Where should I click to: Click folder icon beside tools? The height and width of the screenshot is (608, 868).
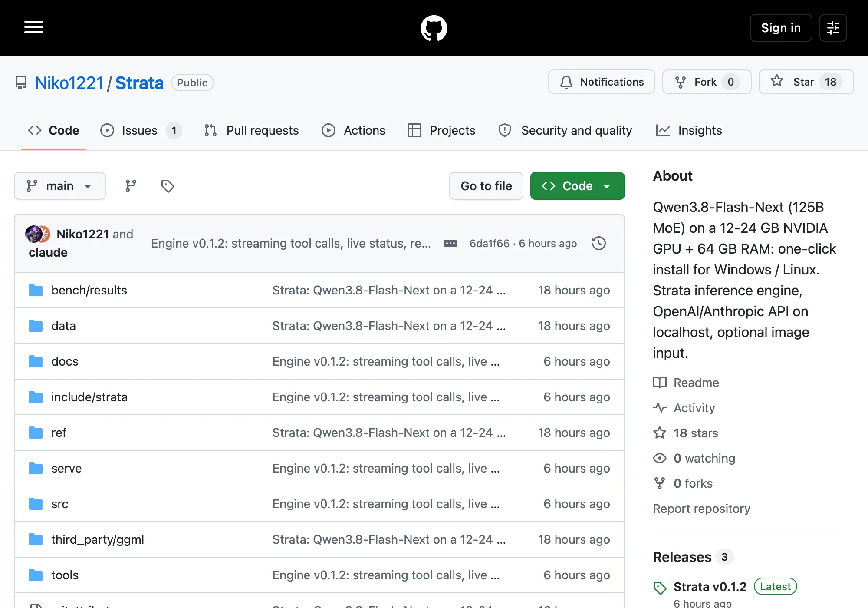tap(36, 575)
